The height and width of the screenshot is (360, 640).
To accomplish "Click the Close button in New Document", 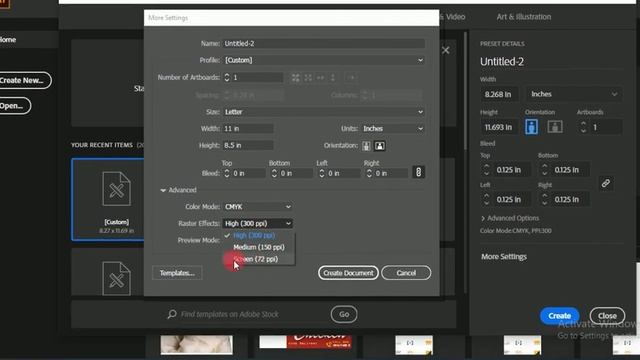I will (607, 316).
